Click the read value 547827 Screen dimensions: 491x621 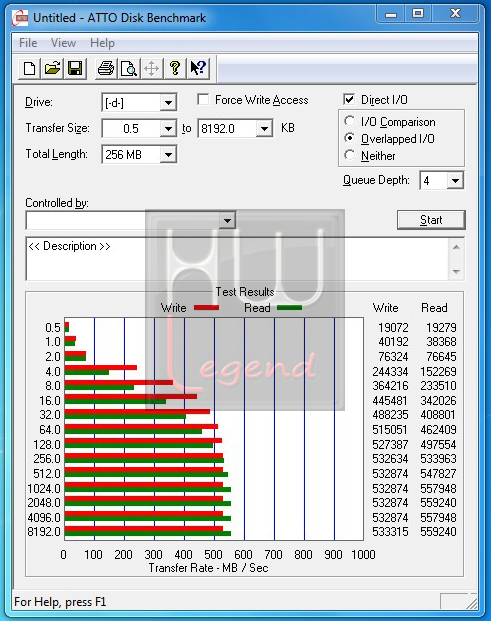click(x=438, y=473)
